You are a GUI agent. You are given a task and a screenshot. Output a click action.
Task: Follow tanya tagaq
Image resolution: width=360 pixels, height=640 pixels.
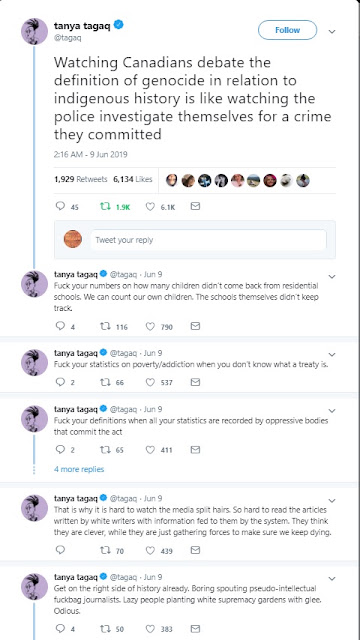click(287, 30)
